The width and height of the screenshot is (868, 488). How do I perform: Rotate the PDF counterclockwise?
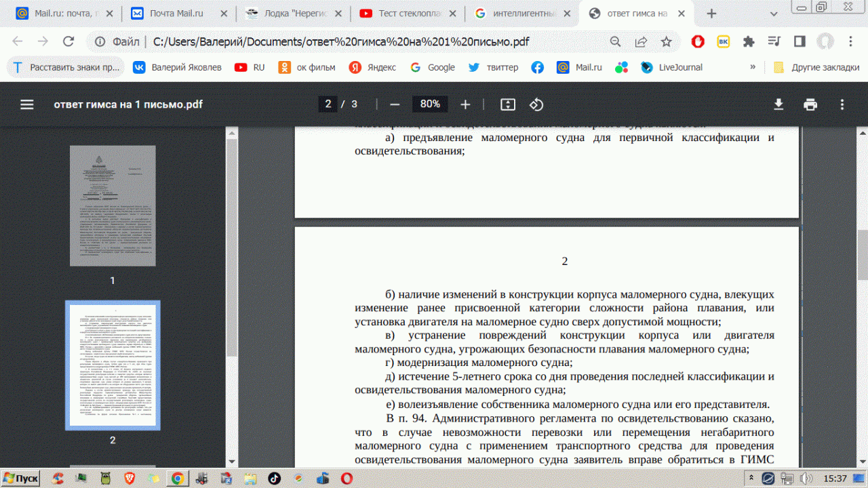point(536,104)
